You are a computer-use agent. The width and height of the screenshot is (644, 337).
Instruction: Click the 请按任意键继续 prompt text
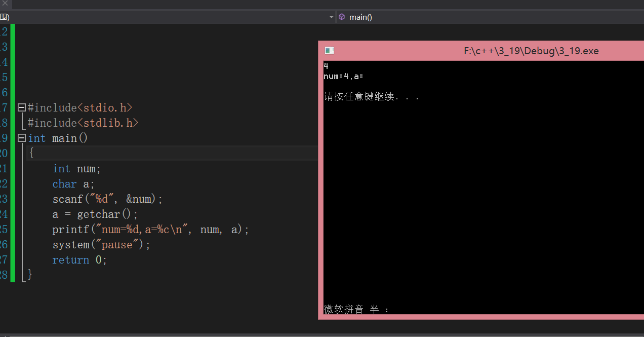(372, 96)
